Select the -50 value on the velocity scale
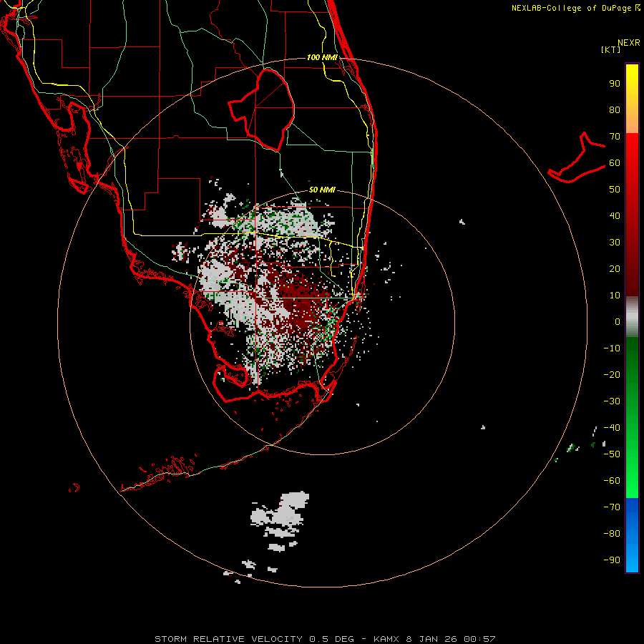Image resolution: width=644 pixels, height=644 pixels. [x=612, y=454]
